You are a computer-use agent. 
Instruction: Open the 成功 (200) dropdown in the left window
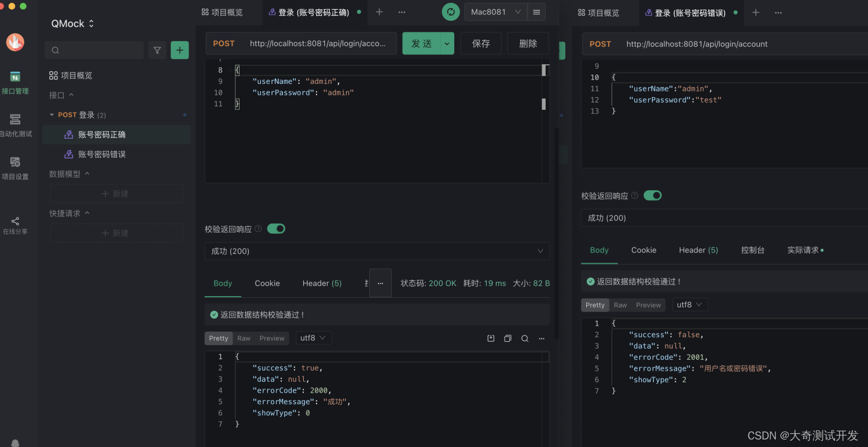(x=377, y=251)
